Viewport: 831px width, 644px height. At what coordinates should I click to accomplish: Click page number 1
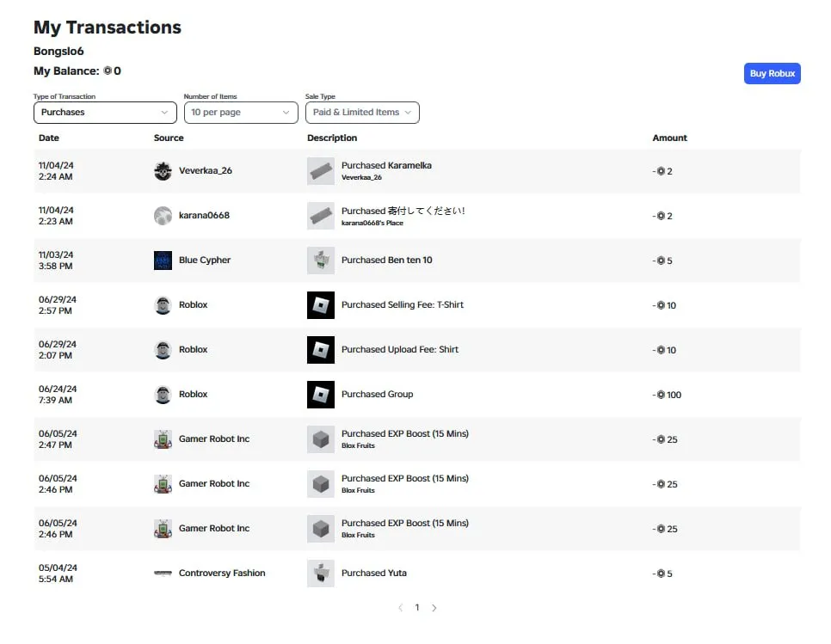coord(417,607)
